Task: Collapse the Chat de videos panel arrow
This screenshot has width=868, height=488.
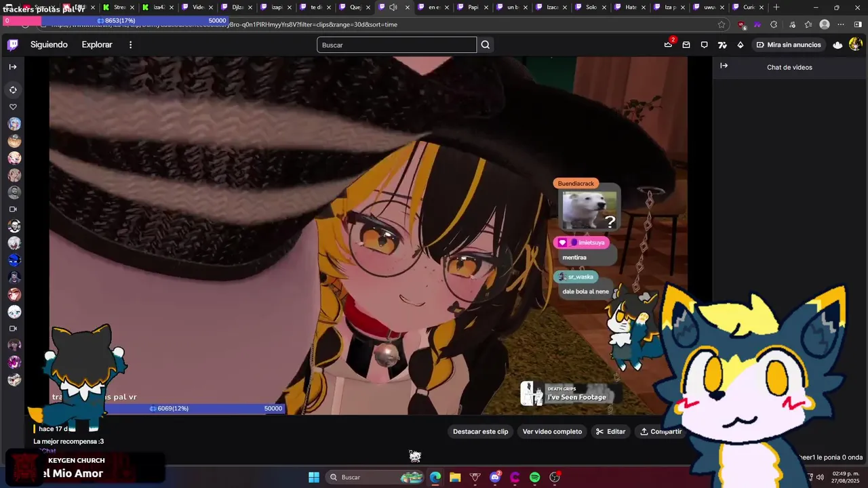Action: [724, 66]
